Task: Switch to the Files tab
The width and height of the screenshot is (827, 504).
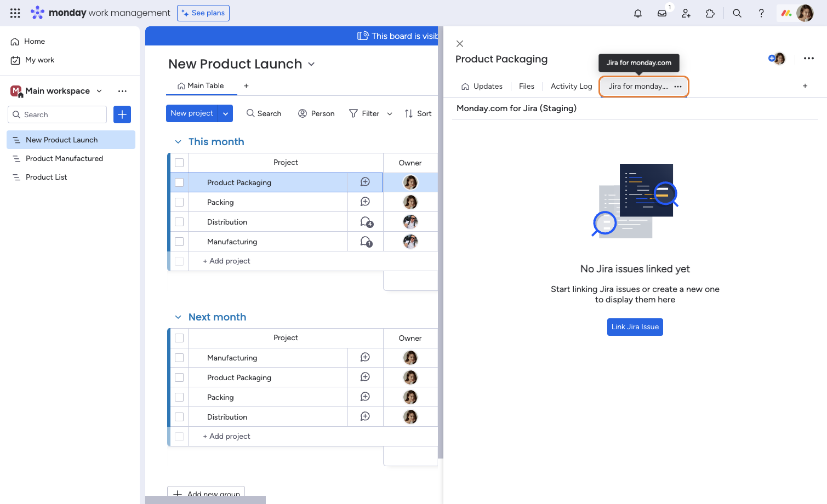Action: pyautogui.click(x=527, y=87)
